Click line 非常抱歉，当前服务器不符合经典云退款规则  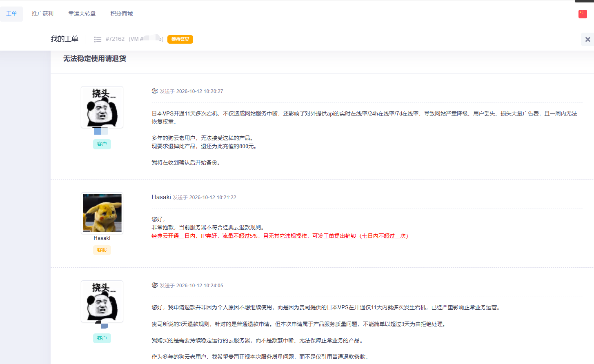[209, 227]
